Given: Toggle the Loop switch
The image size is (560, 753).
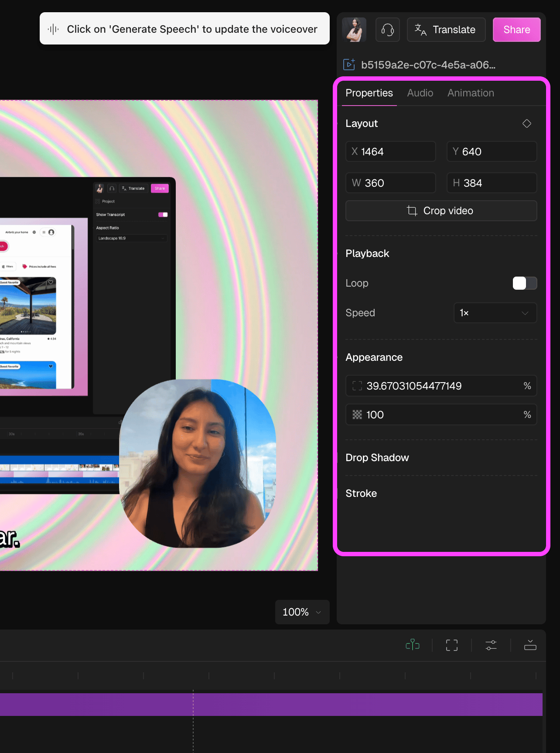Looking at the screenshot, I should coord(525,283).
